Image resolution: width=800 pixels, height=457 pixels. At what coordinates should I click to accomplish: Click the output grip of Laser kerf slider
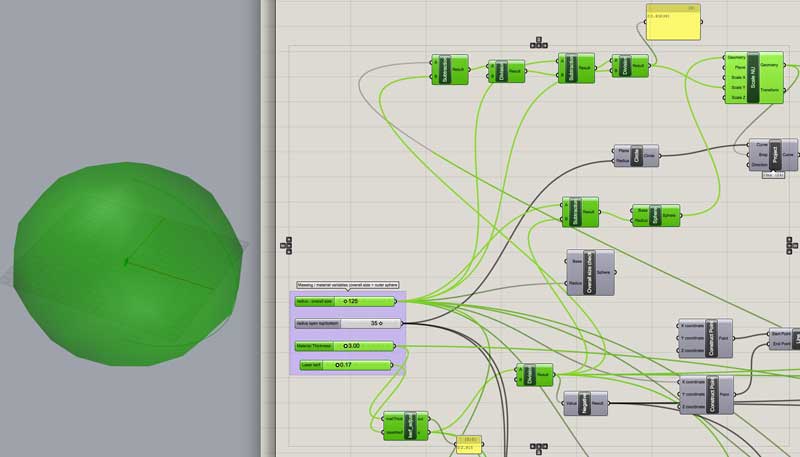[x=392, y=365]
